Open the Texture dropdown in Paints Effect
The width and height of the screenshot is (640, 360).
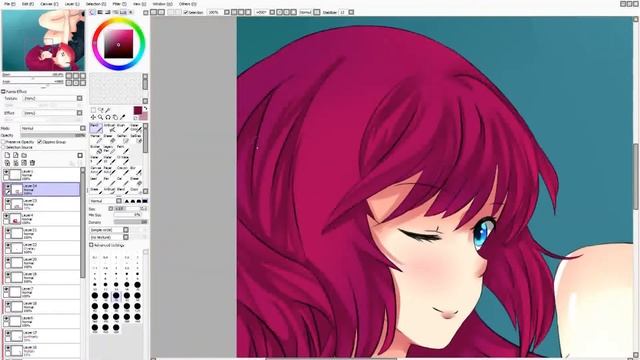(52, 98)
